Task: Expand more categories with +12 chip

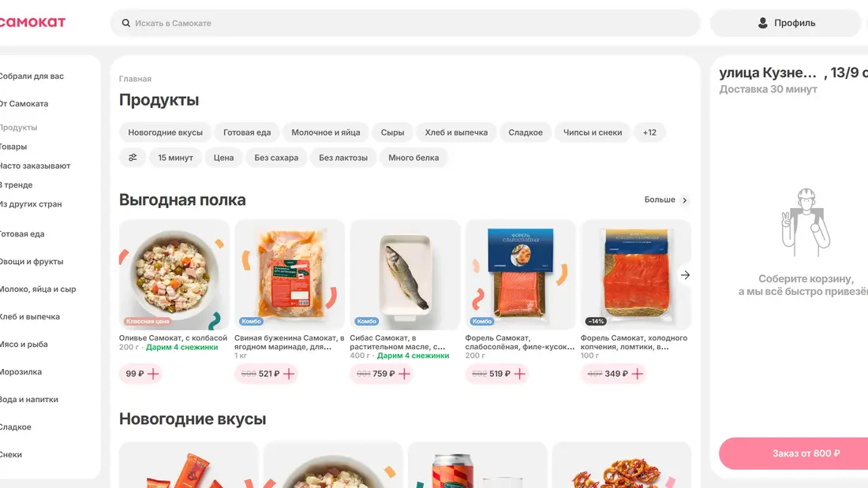Action: click(x=649, y=132)
